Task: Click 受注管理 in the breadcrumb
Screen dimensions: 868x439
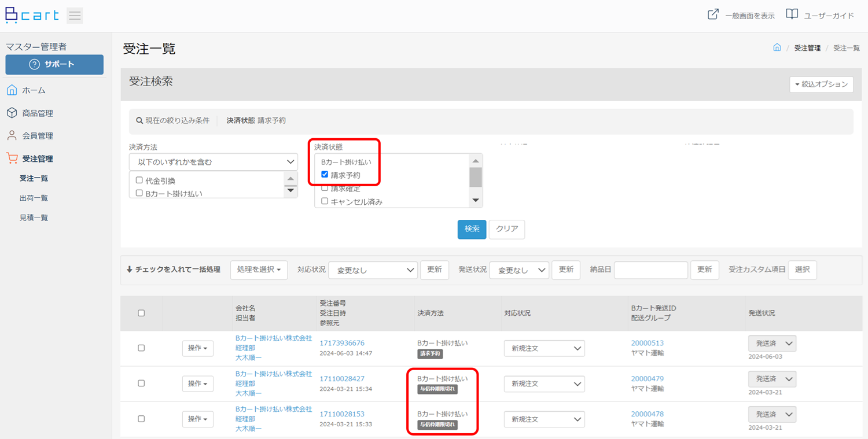Action: (x=807, y=48)
